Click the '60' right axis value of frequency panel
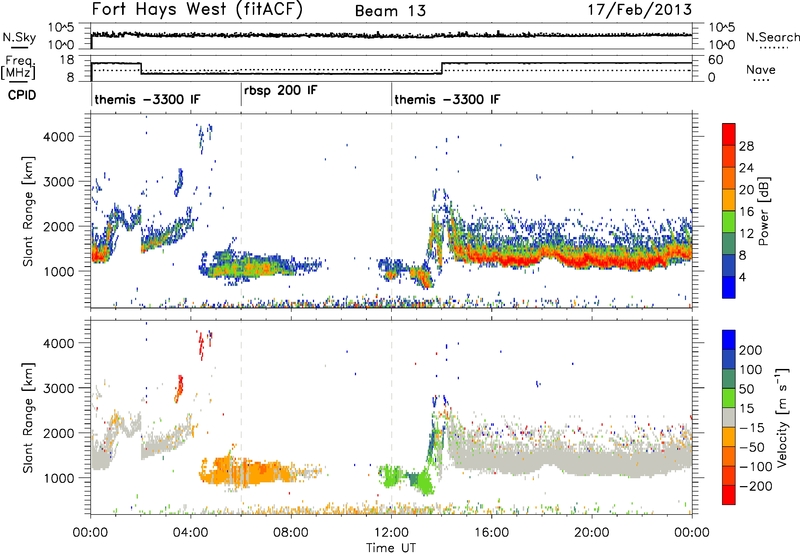This screenshot has height=554, width=800. 716,60
